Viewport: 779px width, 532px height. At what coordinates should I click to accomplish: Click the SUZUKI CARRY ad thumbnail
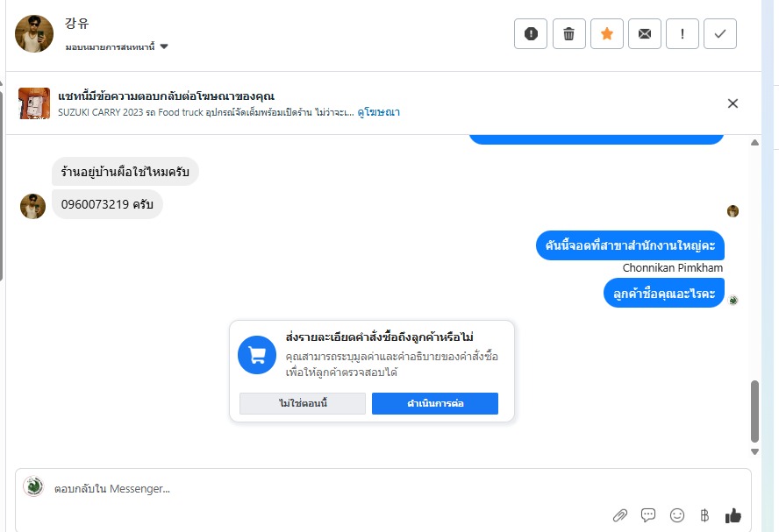[x=34, y=103]
